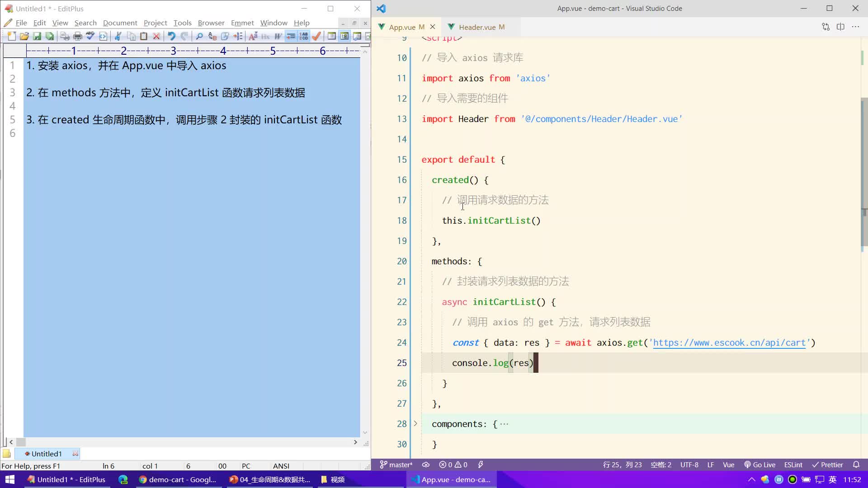The image size is (868, 488).
Task: Click notifications bell in VS Code status bar
Action: tap(856, 465)
